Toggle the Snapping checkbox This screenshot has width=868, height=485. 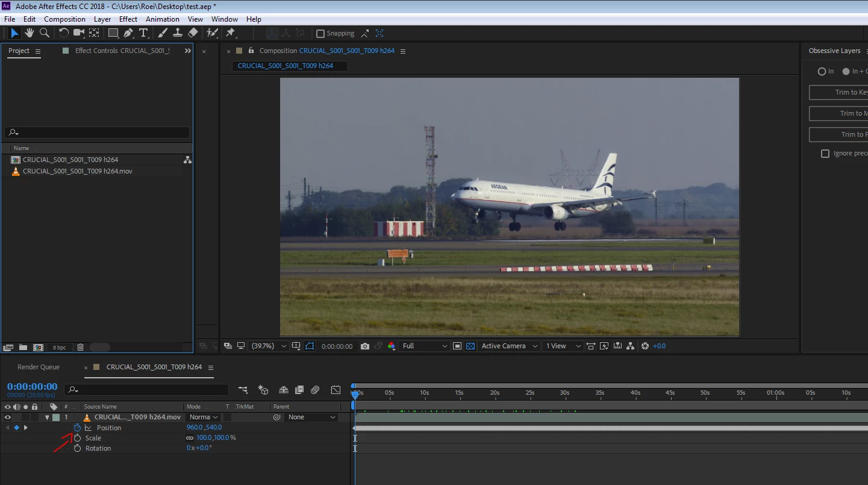320,34
